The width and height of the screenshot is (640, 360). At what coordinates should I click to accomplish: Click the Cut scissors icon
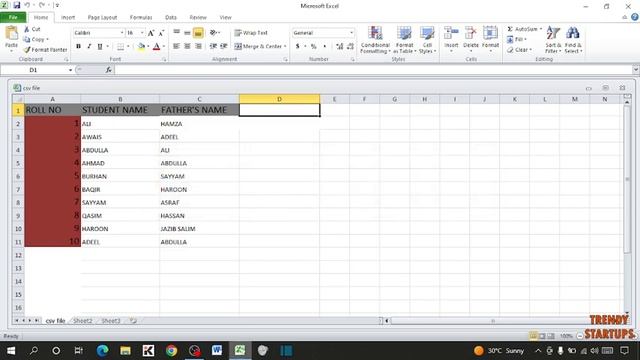[27, 29]
